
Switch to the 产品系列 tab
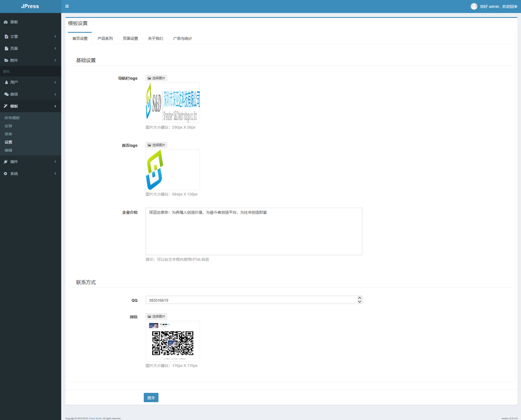tap(105, 38)
